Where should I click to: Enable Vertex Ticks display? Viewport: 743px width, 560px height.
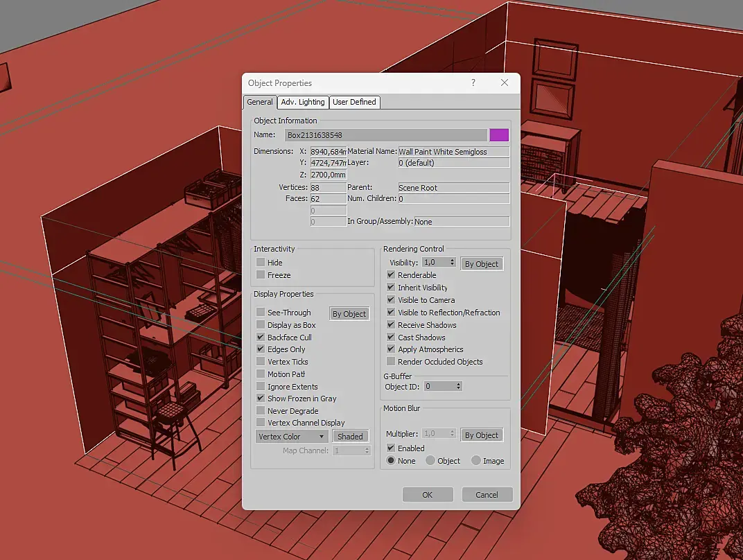pyautogui.click(x=261, y=362)
